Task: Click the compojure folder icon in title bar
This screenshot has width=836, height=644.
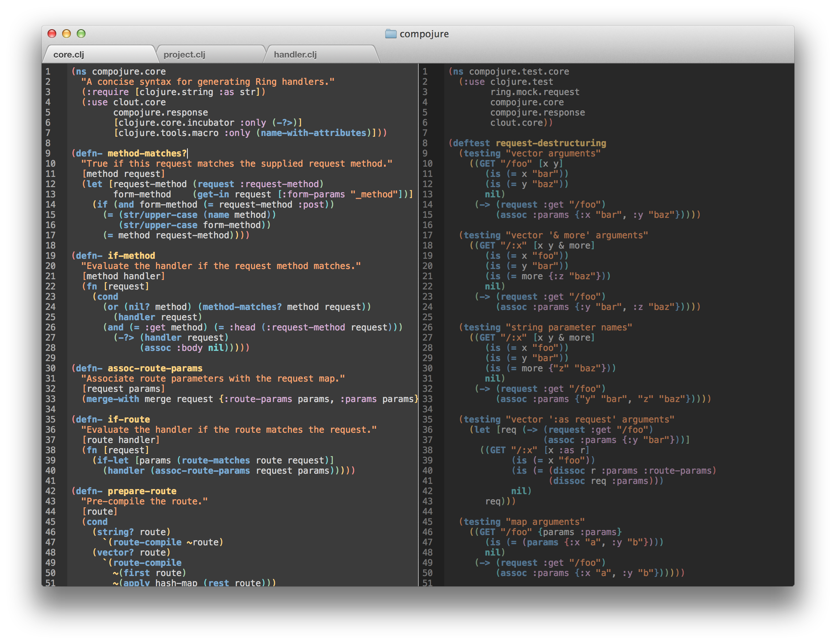Action: [391, 34]
